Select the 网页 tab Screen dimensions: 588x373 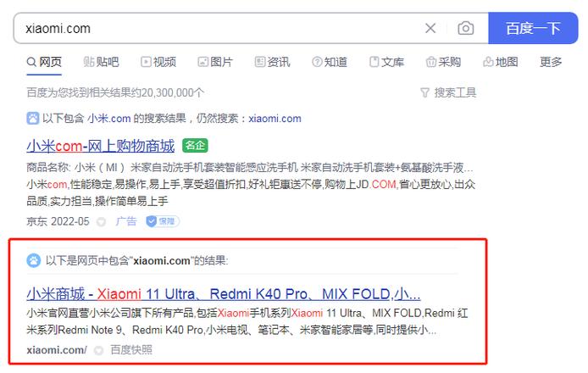(x=44, y=62)
